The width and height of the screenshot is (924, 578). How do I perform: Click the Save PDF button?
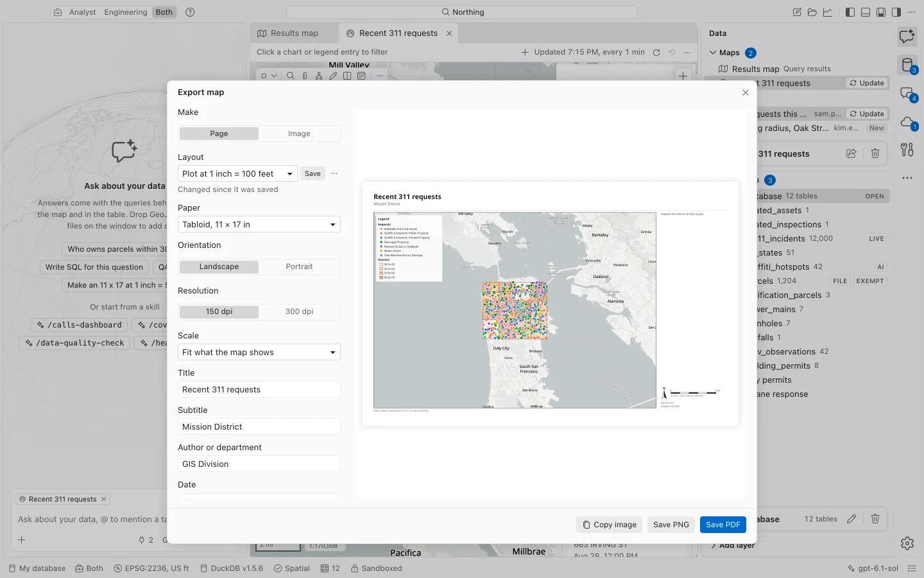(723, 525)
